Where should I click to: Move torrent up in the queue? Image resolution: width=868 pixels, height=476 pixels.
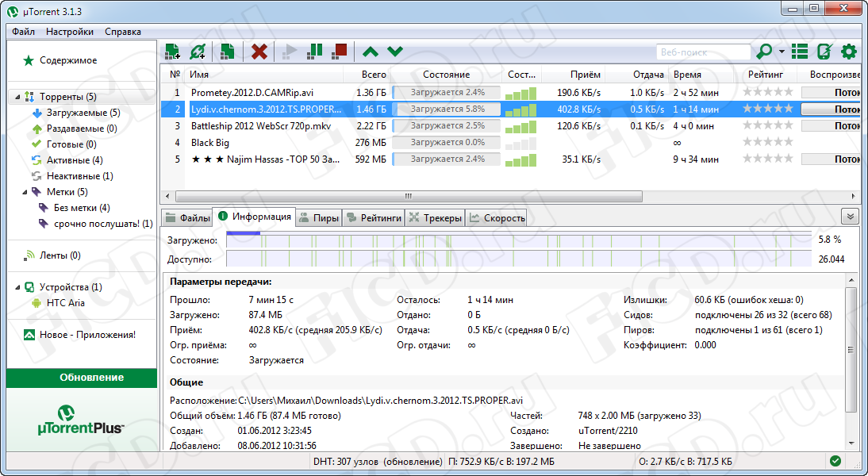point(371,52)
